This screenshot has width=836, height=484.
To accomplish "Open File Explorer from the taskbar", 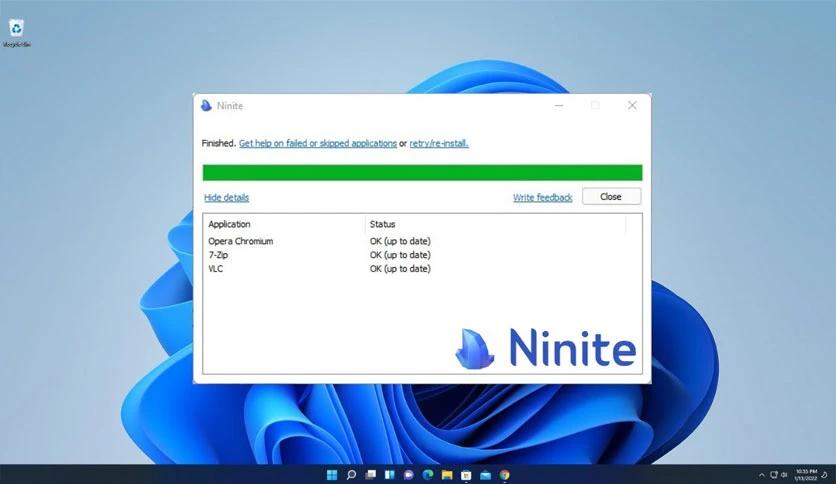I will 447,474.
